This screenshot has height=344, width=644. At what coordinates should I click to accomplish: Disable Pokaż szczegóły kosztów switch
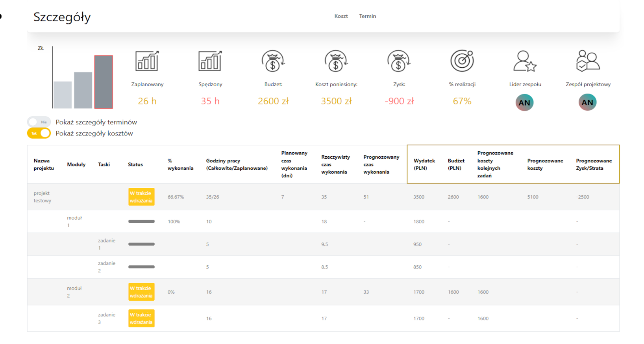coord(39,133)
